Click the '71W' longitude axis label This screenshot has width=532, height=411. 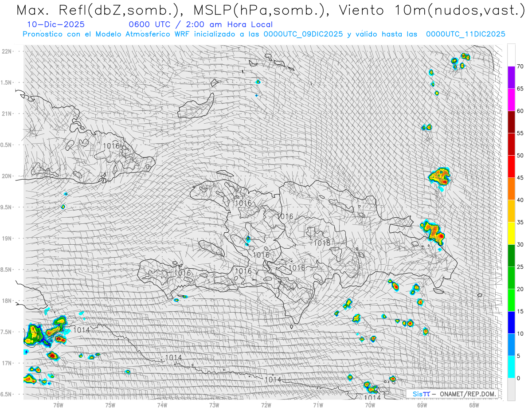click(x=318, y=405)
